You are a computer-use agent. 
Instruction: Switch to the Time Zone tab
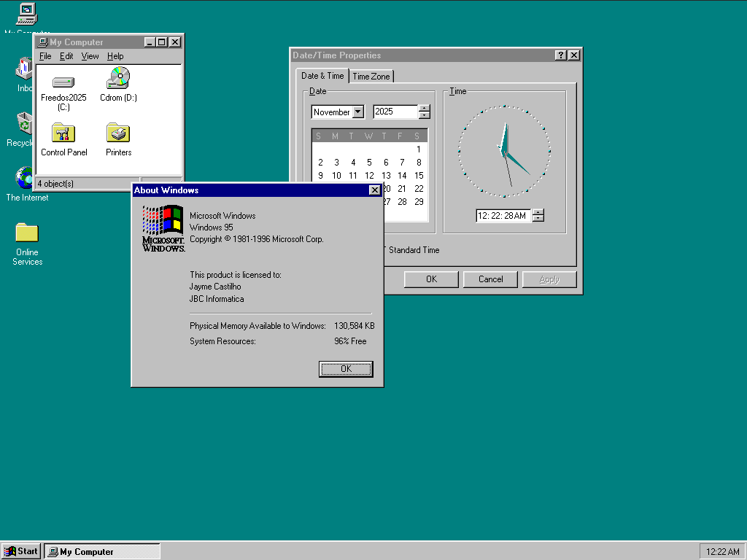pos(371,77)
